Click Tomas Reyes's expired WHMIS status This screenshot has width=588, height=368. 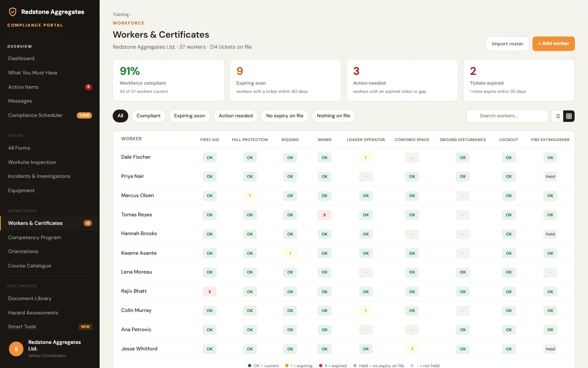point(325,215)
